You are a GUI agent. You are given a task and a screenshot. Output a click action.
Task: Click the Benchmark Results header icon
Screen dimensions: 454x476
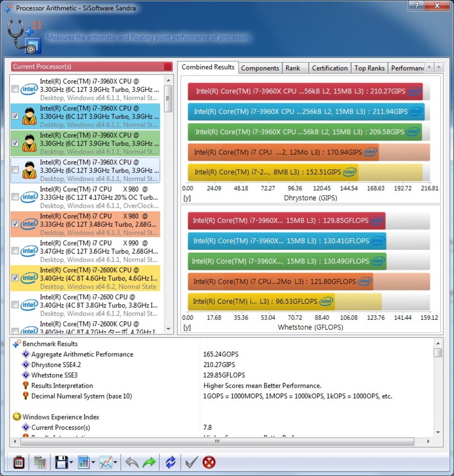pos(17,343)
